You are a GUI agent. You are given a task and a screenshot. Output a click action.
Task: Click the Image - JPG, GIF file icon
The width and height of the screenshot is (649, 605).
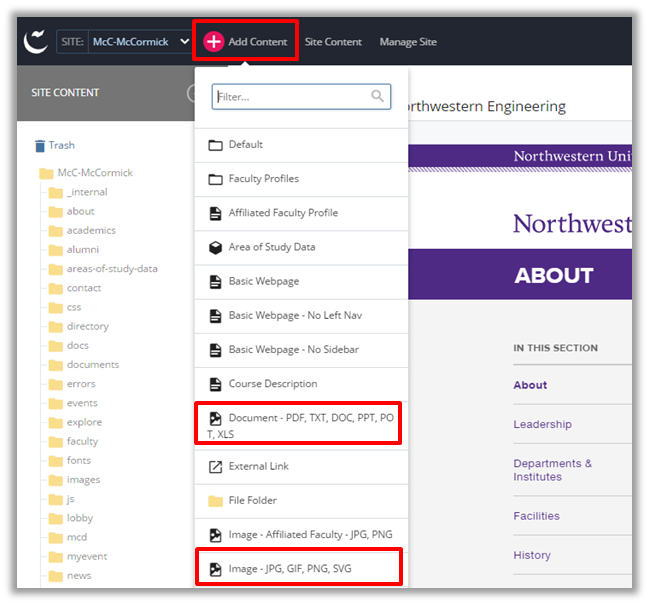click(x=215, y=569)
